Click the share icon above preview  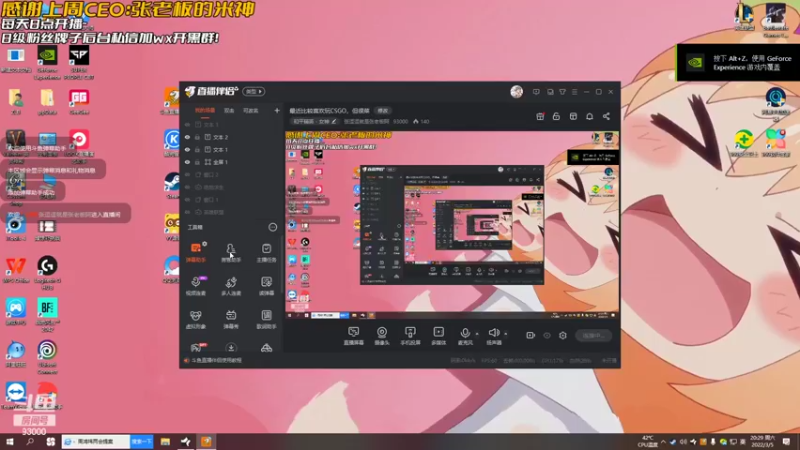(606, 116)
